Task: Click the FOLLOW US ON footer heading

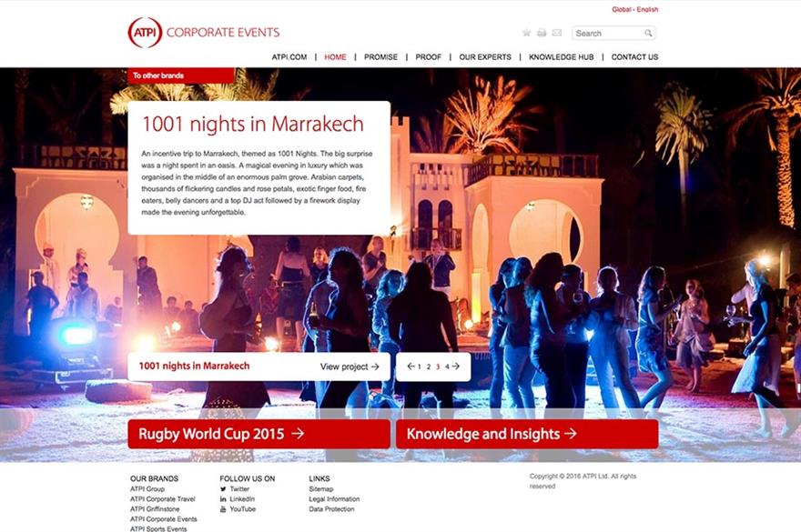Action: coord(248,478)
